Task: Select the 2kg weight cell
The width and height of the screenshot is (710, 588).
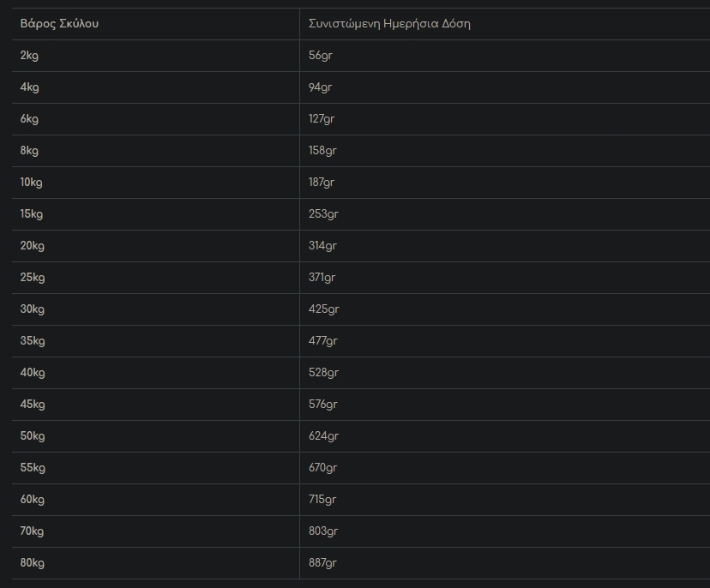Action: pos(29,56)
